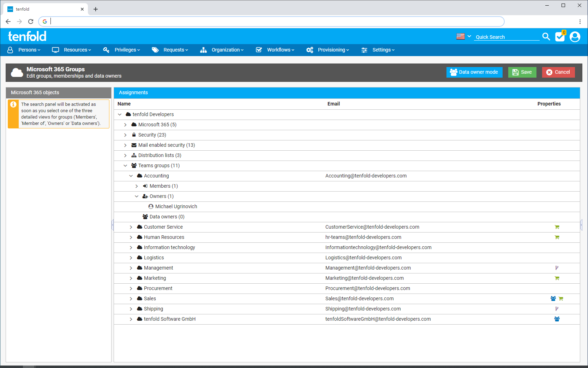The height and width of the screenshot is (368, 588).
Task: Open the language flag selector
Action: 464,36
